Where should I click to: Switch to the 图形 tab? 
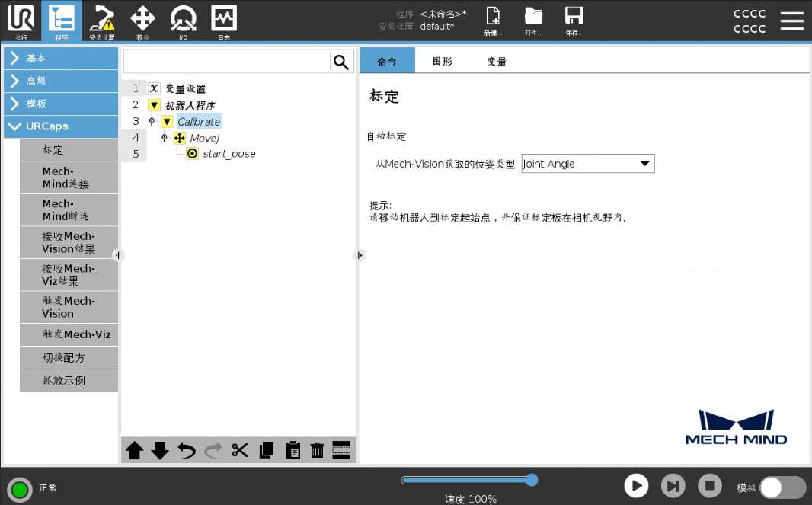click(x=443, y=61)
